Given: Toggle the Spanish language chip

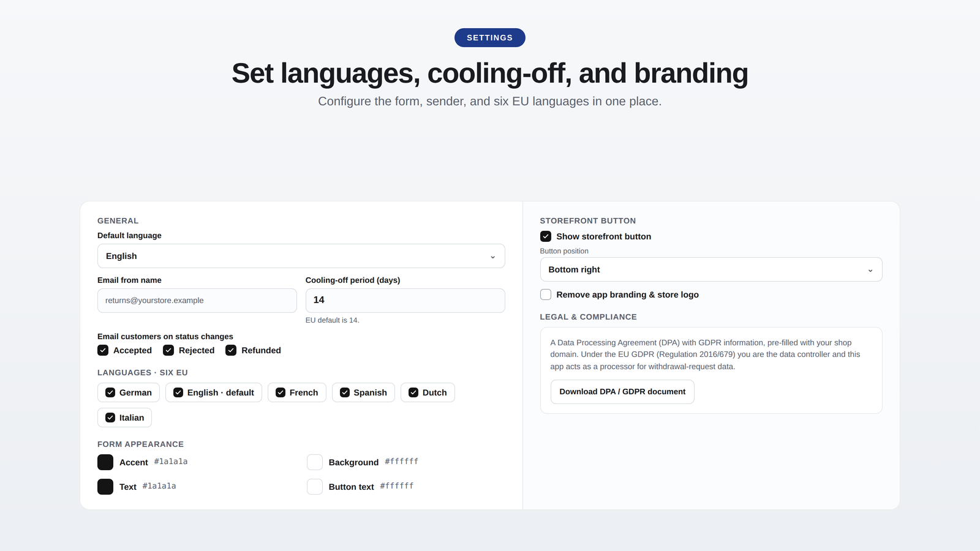Looking at the screenshot, I should point(363,392).
